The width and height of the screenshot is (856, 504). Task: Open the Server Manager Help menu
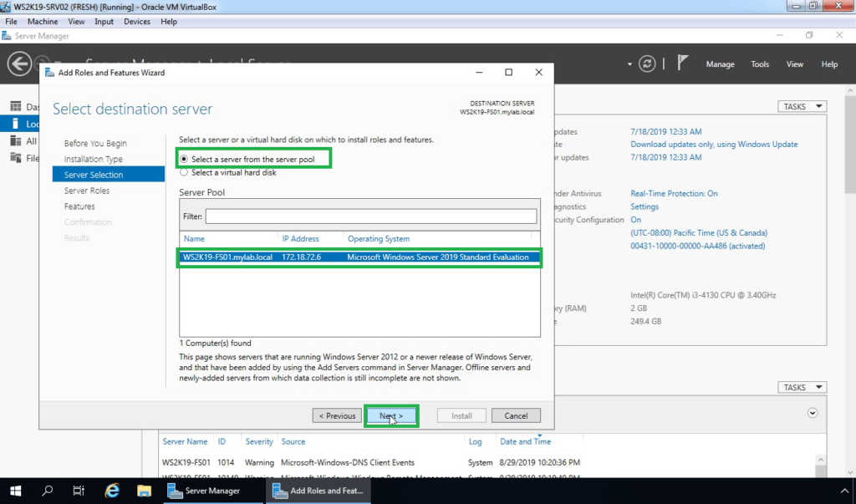(x=829, y=64)
